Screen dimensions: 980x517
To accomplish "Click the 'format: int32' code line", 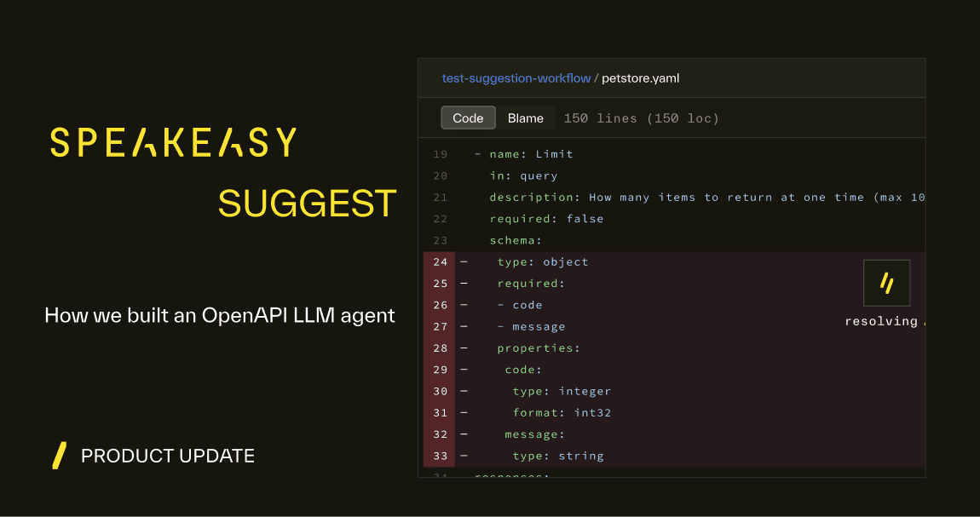I will [x=562, y=413].
